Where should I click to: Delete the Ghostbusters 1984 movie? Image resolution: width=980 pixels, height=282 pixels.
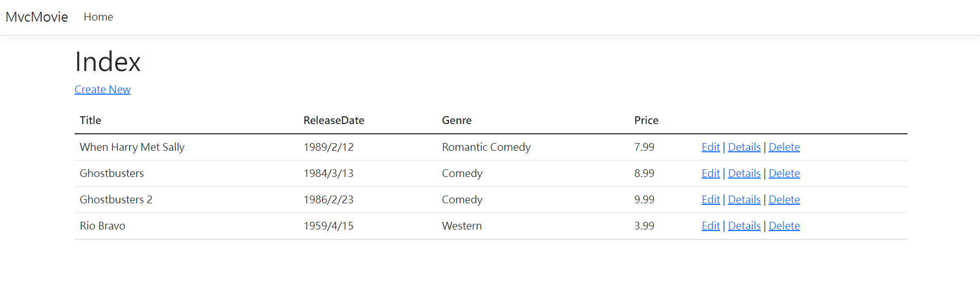point(784,173)
